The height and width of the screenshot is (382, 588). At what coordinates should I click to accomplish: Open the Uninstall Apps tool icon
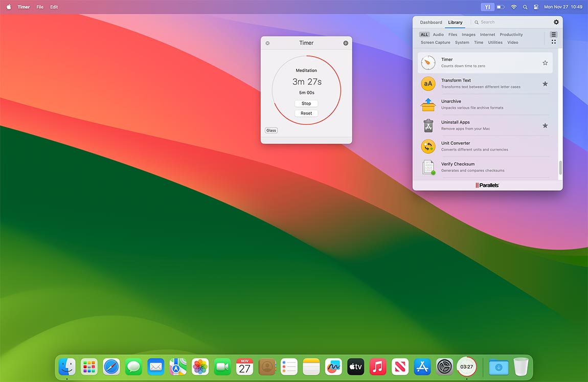[428, 125]
